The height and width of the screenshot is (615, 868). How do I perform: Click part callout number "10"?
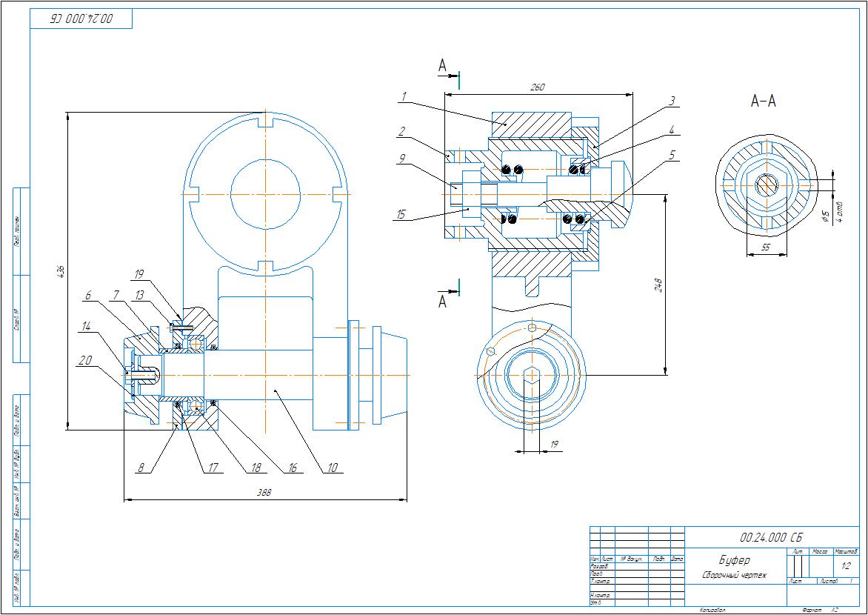[x=332, y=468]
